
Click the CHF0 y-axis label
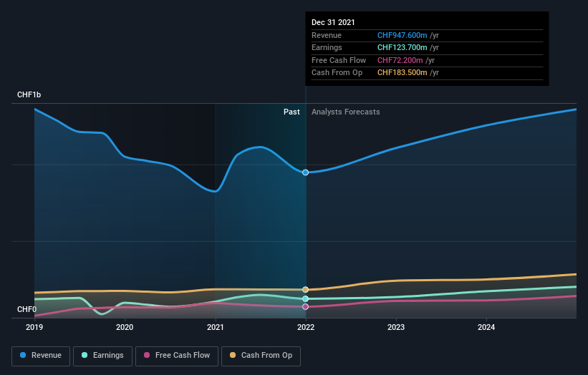click(x=26, y=309)
